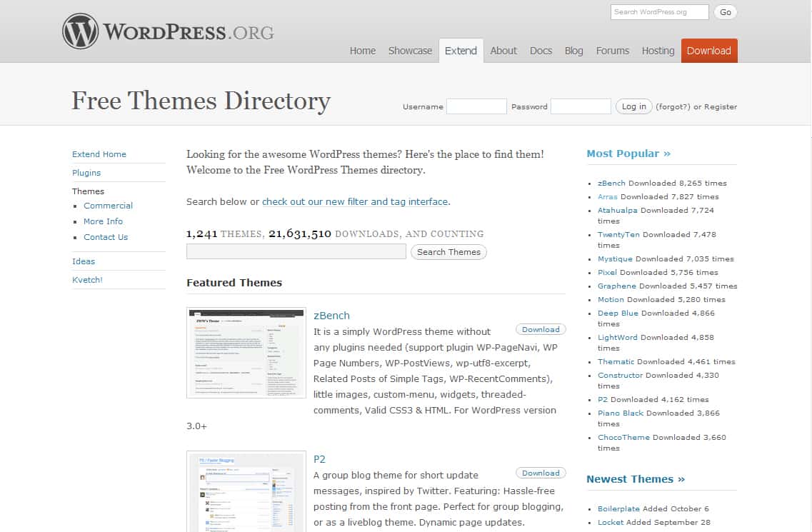Click the Register link
Screen dimensions: 812x532
(721, 106)
